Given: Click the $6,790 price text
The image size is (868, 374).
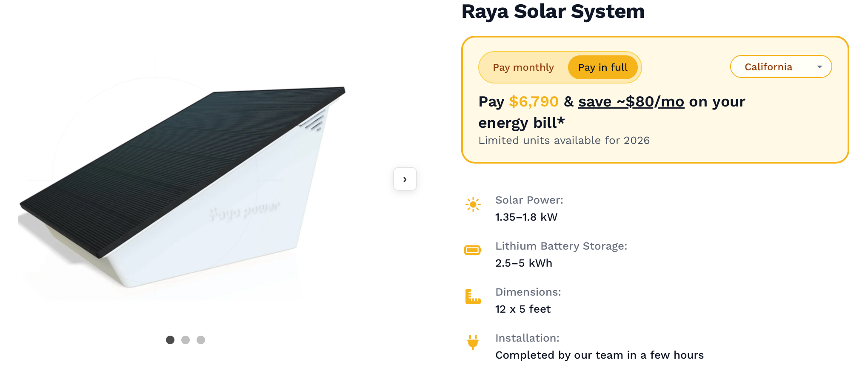Looking at the screenshot, I should coord(533,102).
